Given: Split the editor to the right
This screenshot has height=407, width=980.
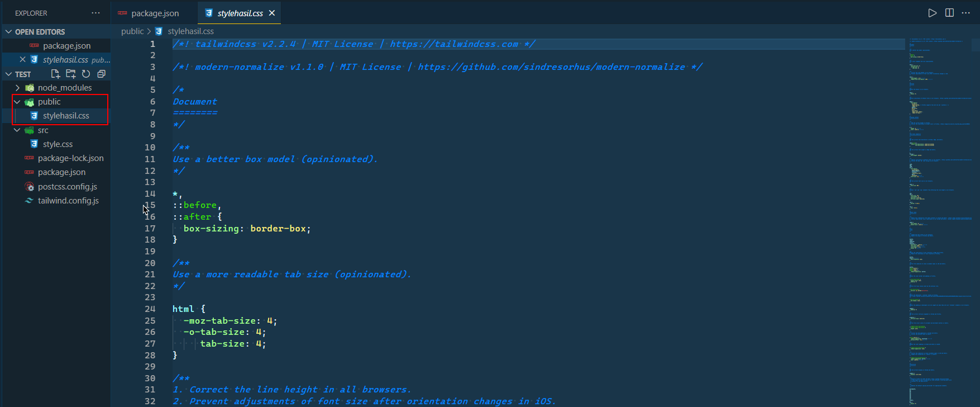Looking at the screenshot, I should (x=949, y=13).
